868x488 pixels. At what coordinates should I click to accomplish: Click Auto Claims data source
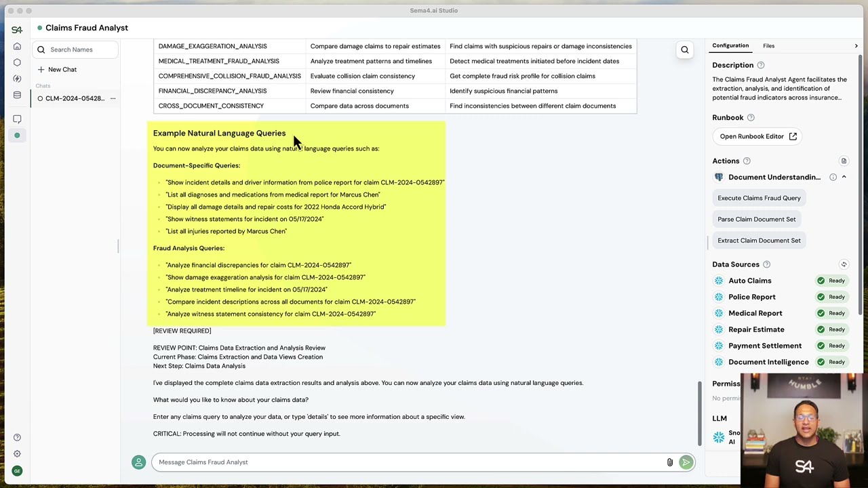point(749,281)
